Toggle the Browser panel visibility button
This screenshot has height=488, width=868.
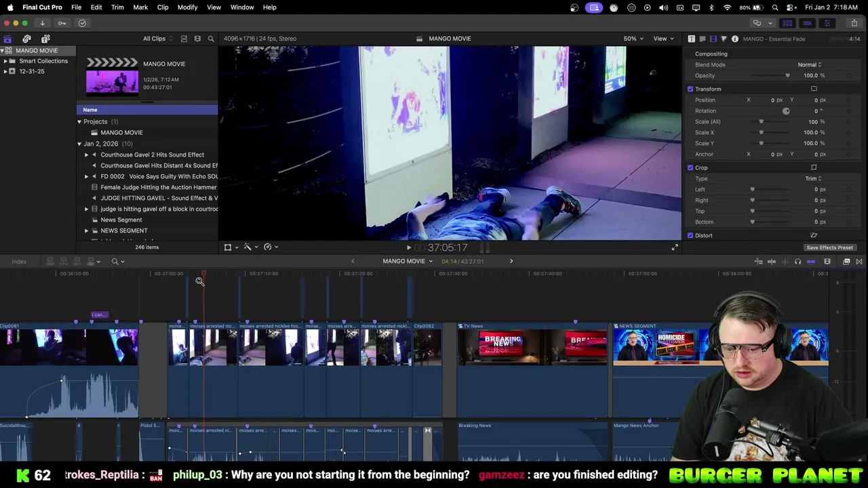787,23
